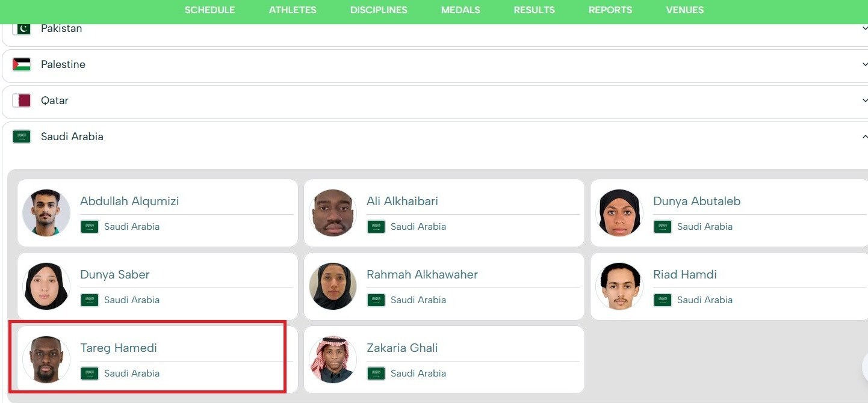Click the Qatar flag icon
868x403 pixels.
(22, 100)
